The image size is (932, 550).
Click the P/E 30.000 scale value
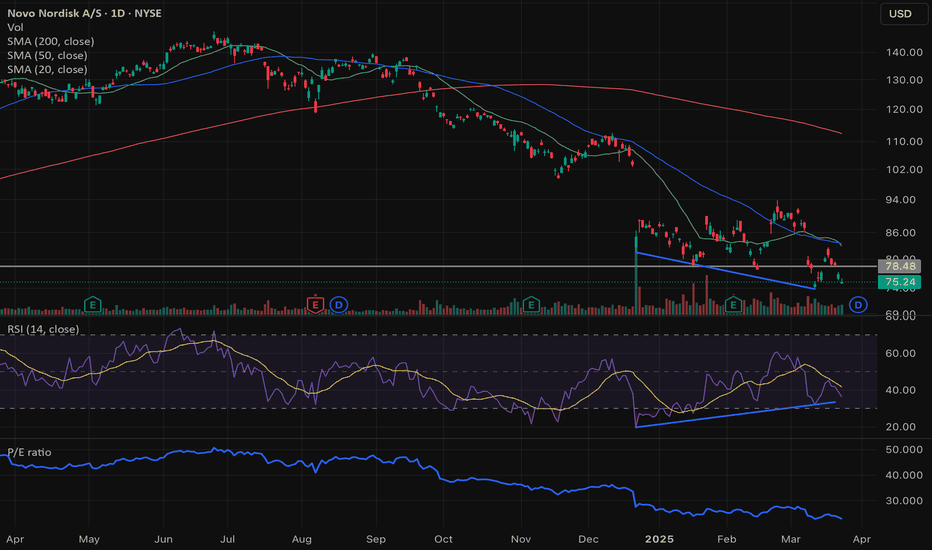[904, 501]
